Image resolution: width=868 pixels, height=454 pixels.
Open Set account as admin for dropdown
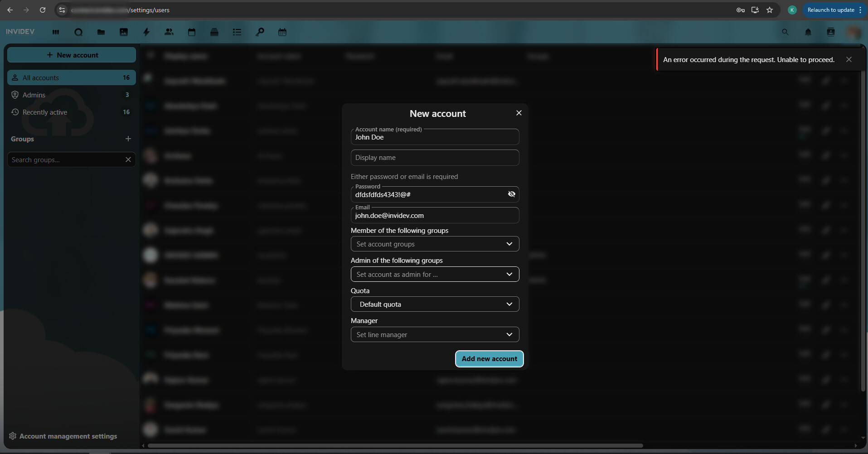coord(435,275)
